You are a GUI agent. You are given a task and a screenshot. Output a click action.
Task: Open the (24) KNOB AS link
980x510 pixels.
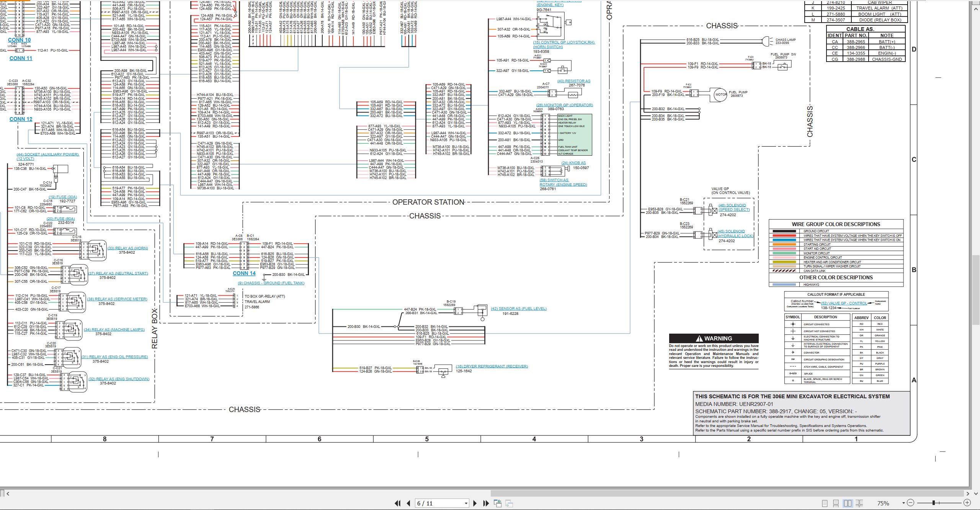pos(573,163)
